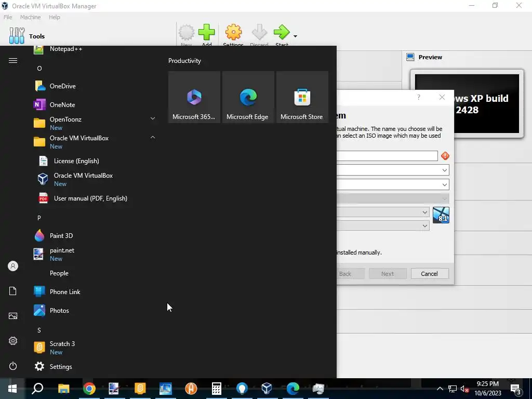Click the Back button in the dialog
This screenshot has width=532, height=399.
coord(350,273)
